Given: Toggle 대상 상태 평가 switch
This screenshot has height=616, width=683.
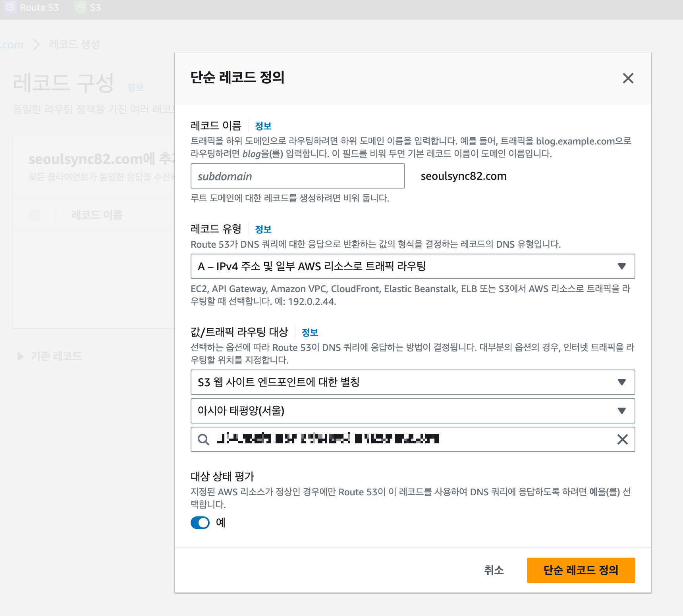Looking at the screenshot, I should pos(200,523).
